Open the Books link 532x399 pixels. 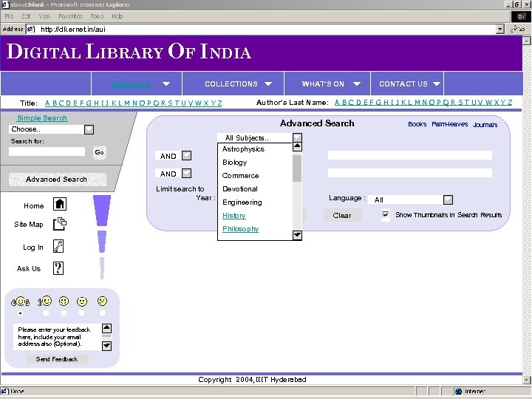coord(417,124)
